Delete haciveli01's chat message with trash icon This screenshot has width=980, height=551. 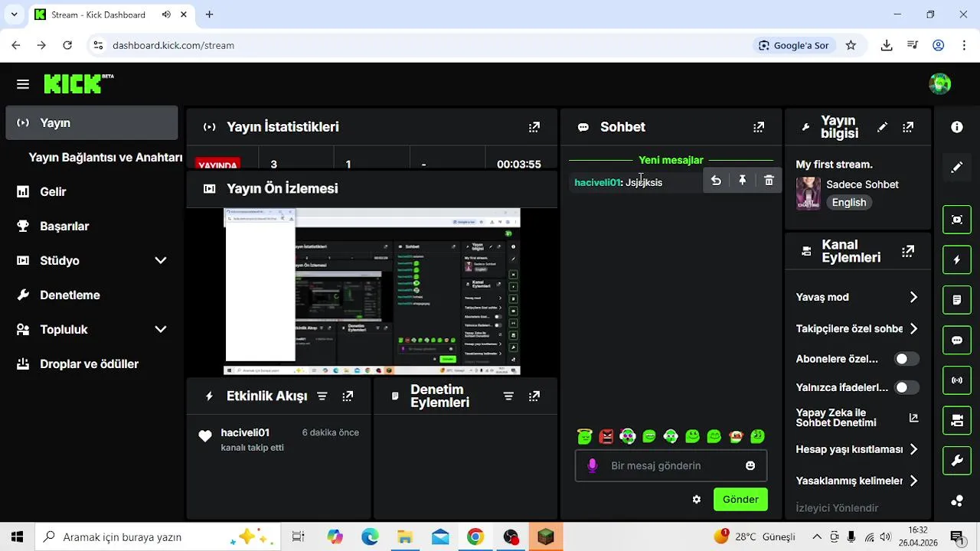(x=769, y=181)
